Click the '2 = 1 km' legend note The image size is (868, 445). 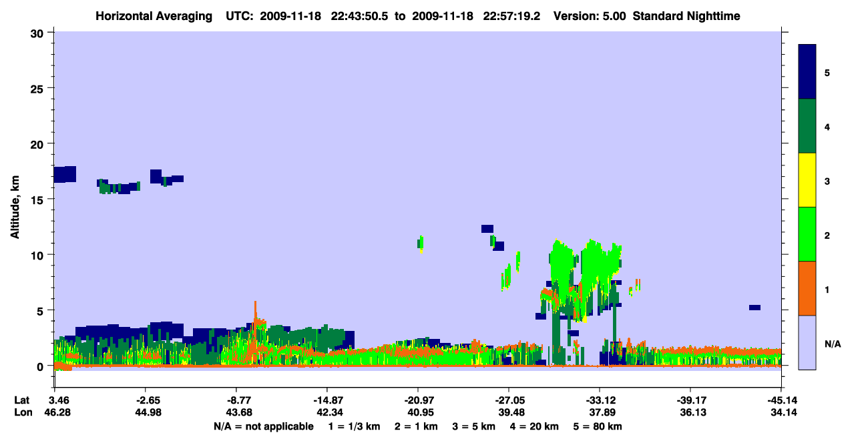click(x=416, y=426)
